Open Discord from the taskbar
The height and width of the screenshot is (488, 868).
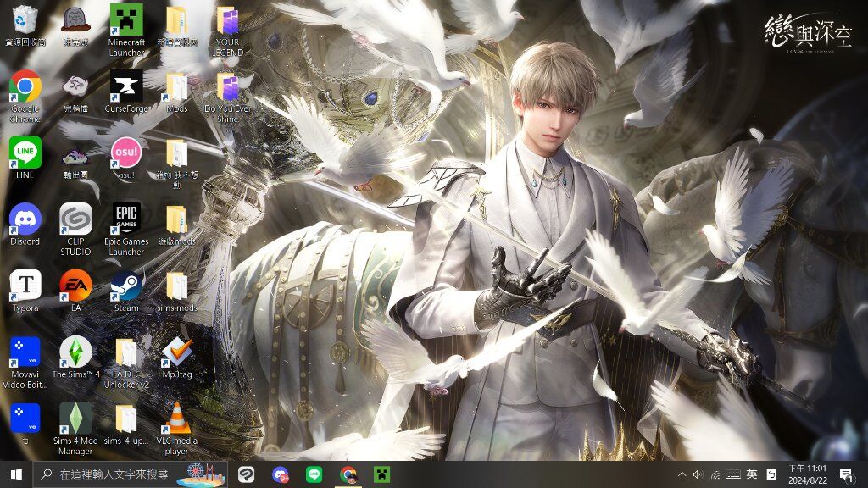281,474
